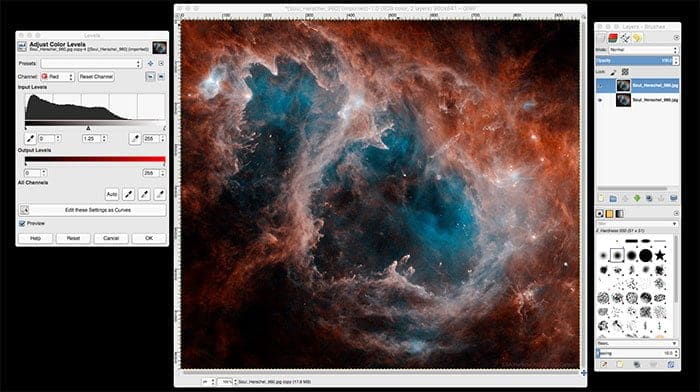Switch to the Channels tab
700x392 pixels.
tap(613, 38)
